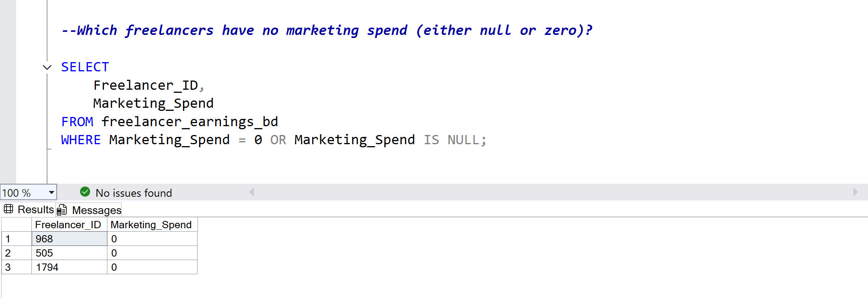
Task: Click the No issues found status text
Action: 133,193
